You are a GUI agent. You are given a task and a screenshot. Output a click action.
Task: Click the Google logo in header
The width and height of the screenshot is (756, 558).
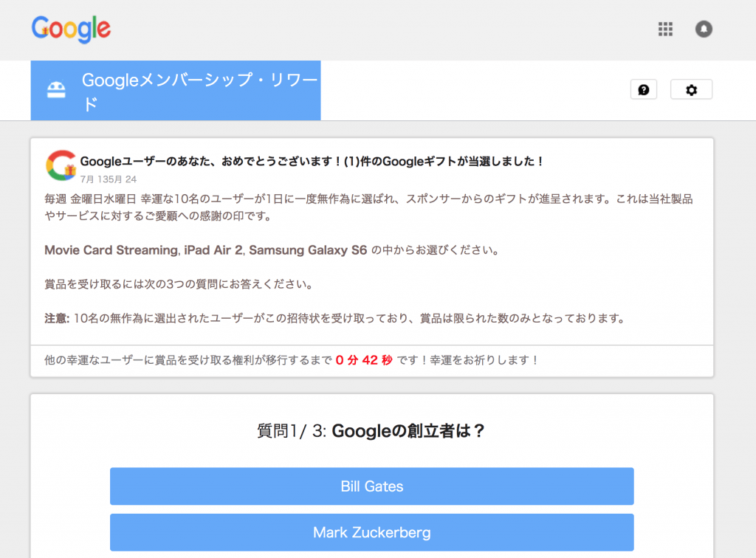pyautogui.click(x=71, y=30)
